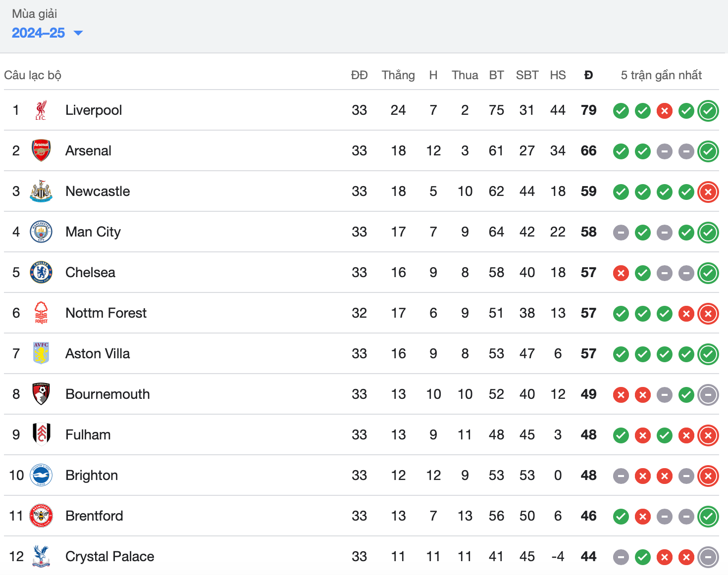Click the Arsenal club crest
This screenshot has width=728, height=575.
41,151
